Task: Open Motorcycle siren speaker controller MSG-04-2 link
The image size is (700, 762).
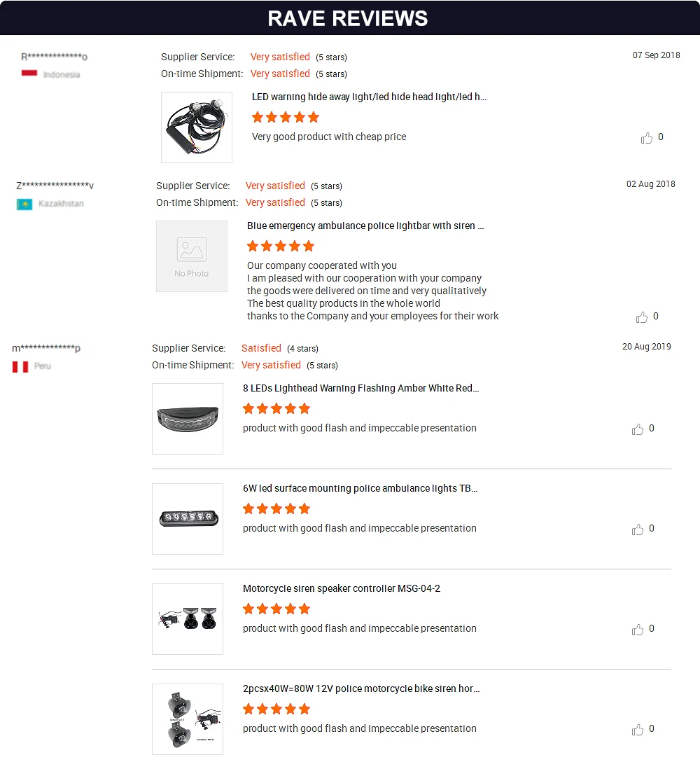Action: click(x=342, y=589)
